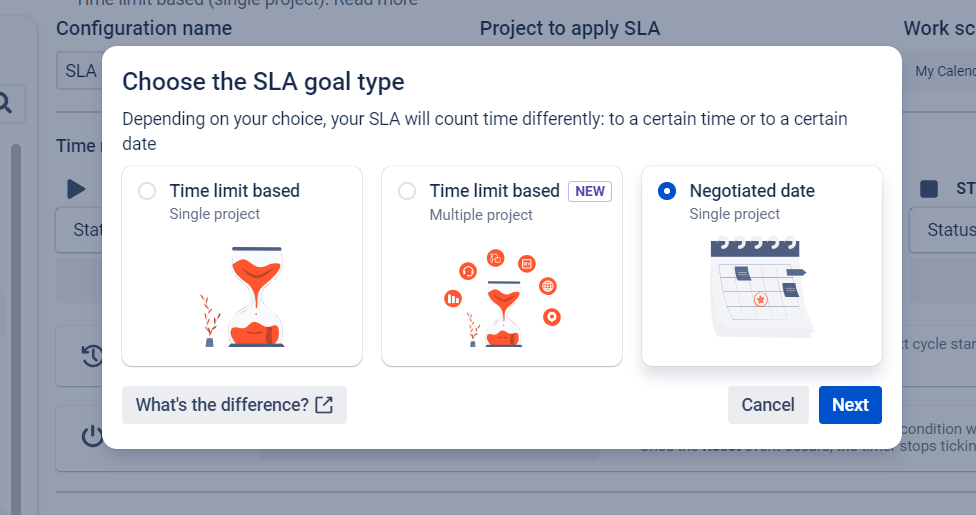976x515 pixels.
Task: Click the single-project hourglass illustration
Action: tap(242, 297)
